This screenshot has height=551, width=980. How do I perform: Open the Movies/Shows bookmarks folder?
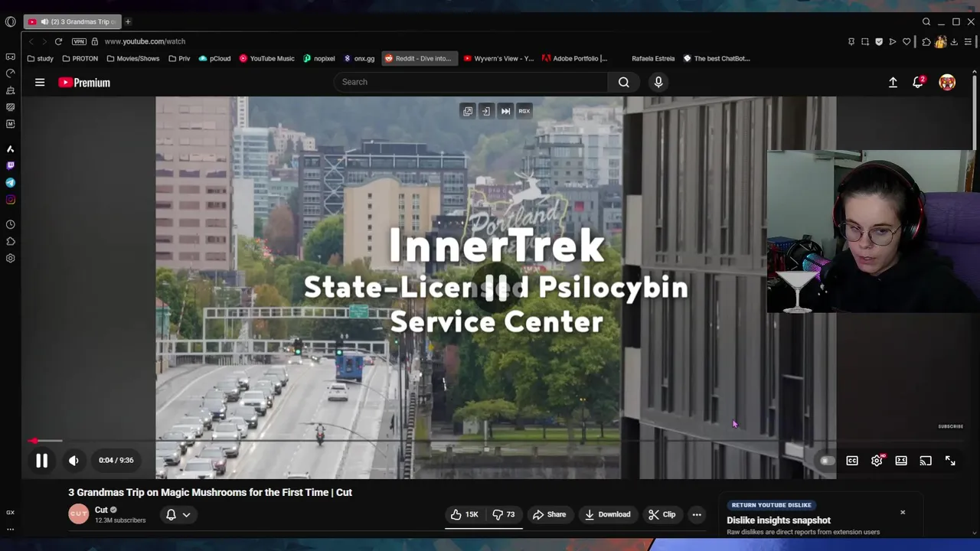click(x=133, y=58)
